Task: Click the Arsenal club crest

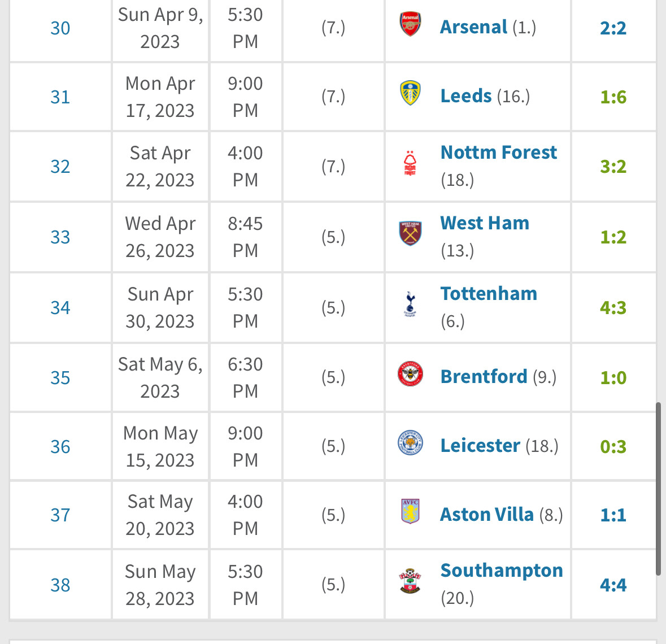Action: pyautogui.click(x=410, y=25)
